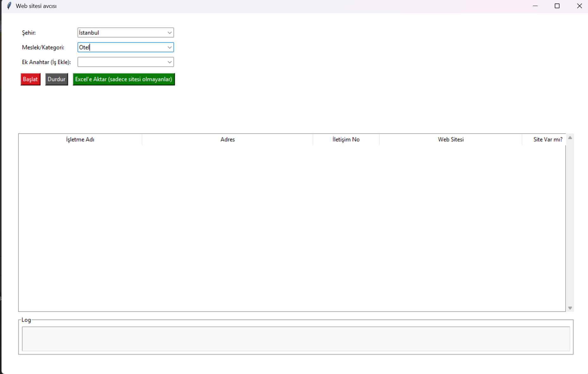Expand the Meslek/Kategori dropdown arrow
Screen dimensions: 588x374
tap(169, 47)
